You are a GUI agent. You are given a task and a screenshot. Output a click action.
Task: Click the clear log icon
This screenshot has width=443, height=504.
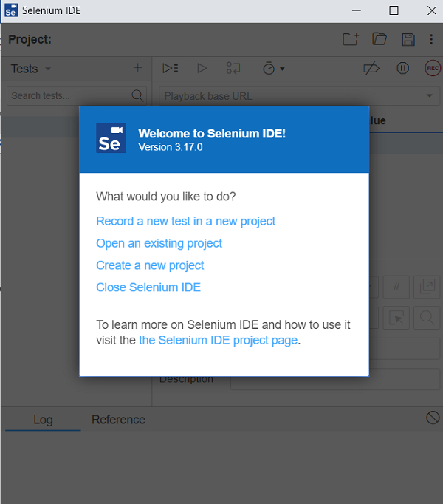[x=433, y=418]
